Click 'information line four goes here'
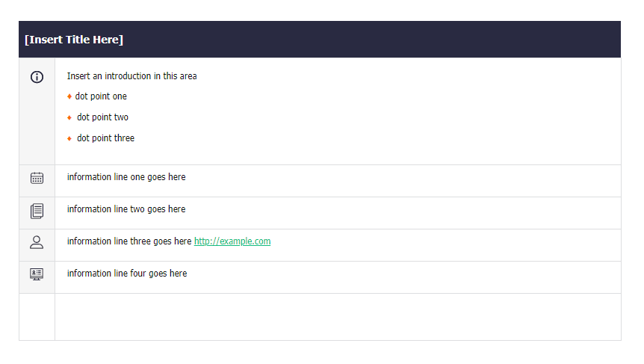The height and width of the screenshot is (364, 644). (x=127, y=274)
